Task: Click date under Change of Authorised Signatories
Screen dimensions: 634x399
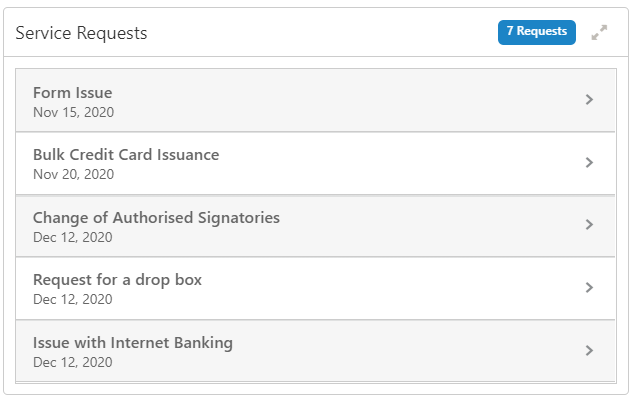Action: (72, 237)
